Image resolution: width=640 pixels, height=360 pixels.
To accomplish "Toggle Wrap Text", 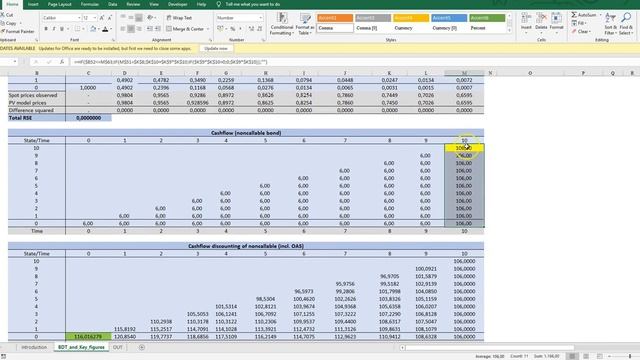I will pos(179,18).
